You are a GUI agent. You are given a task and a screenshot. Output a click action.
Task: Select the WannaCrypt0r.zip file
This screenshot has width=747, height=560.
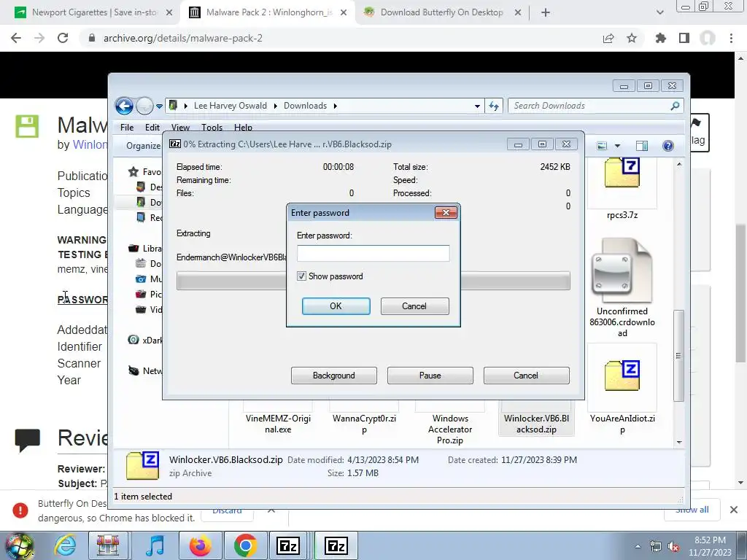pos(365,424)
